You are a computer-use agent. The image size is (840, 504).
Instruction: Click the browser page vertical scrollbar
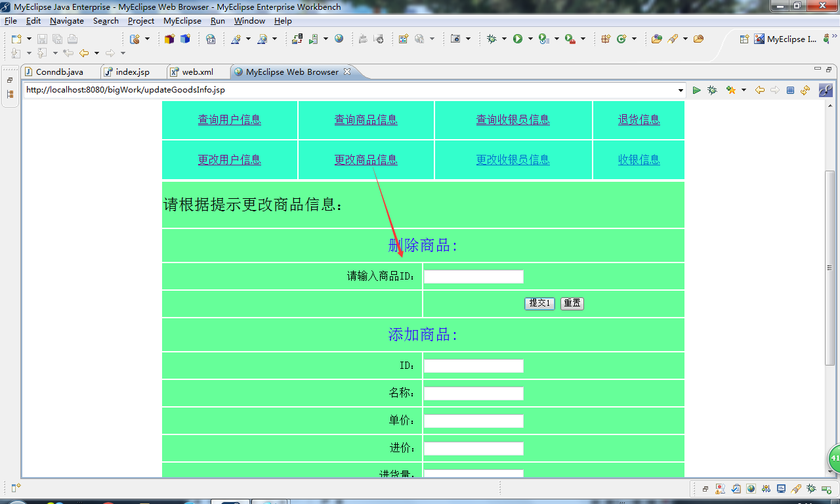point(829,268)
